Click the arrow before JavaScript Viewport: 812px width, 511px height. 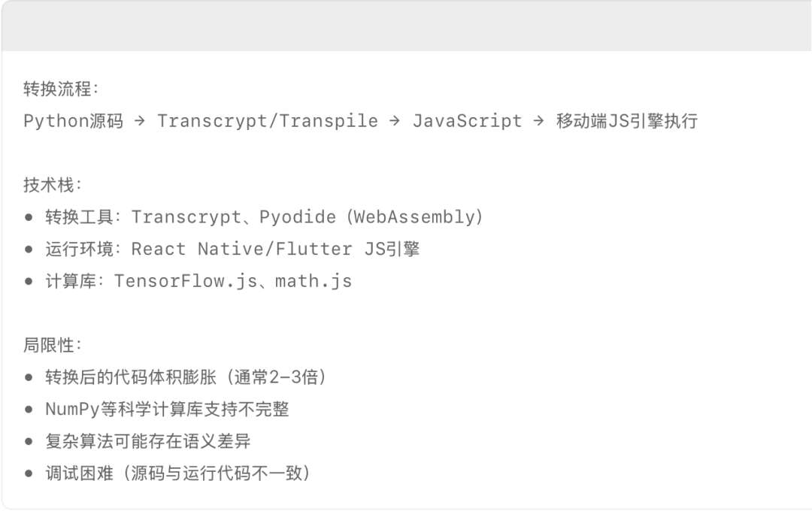tap(395, 121)
